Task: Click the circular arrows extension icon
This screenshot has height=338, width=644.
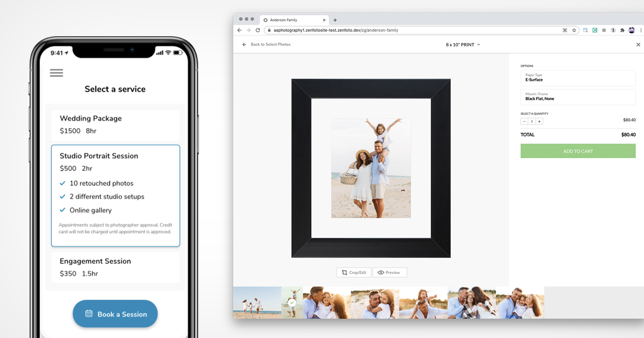Action: click(613, 30)
